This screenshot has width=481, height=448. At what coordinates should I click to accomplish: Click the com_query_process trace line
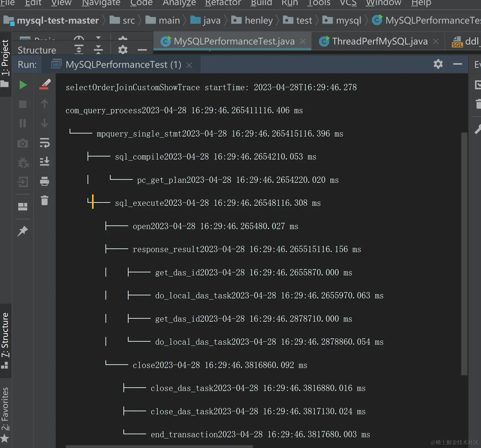tap(184, 111)
